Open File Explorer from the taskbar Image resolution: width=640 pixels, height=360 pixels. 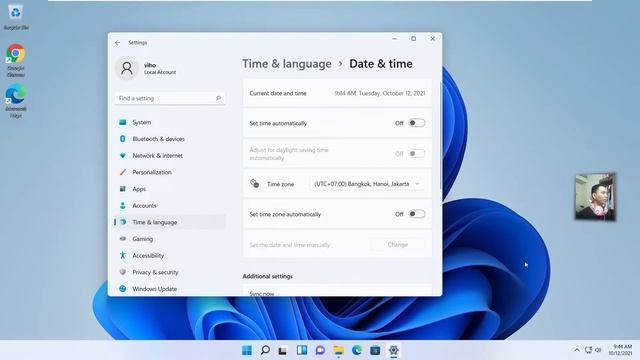pyautogui.click(x=338, y=350)
